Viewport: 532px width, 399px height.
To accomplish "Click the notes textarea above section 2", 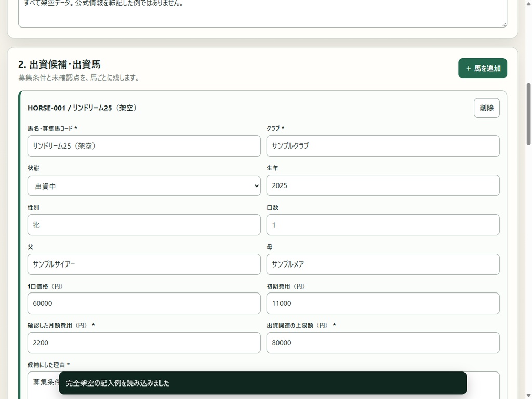I will point(262,13).
